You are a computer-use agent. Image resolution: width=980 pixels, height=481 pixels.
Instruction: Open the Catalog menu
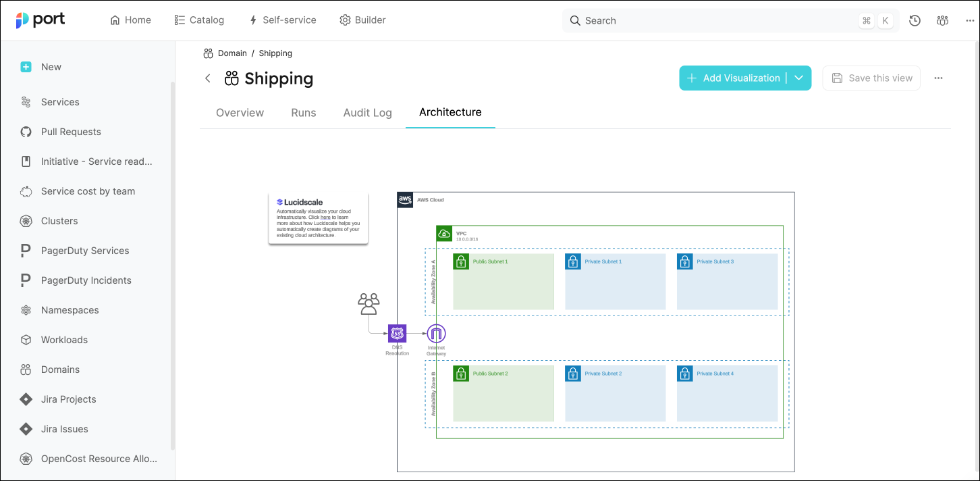click(199, 20)
